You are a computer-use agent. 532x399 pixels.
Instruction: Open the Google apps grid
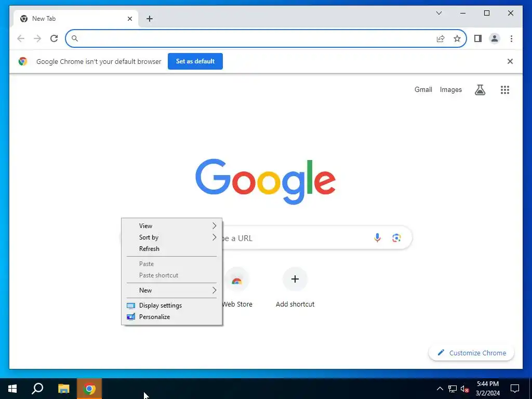tap(505, 89)
